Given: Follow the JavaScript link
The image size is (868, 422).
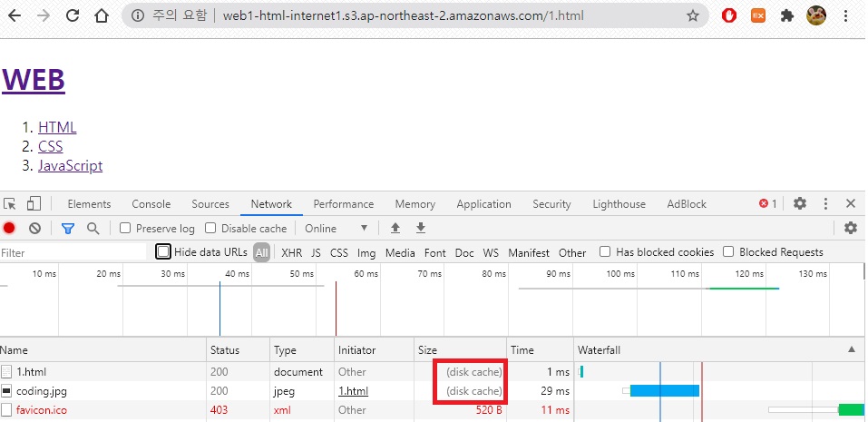Looking at the screenshot, I should click(x=71, y=165).
